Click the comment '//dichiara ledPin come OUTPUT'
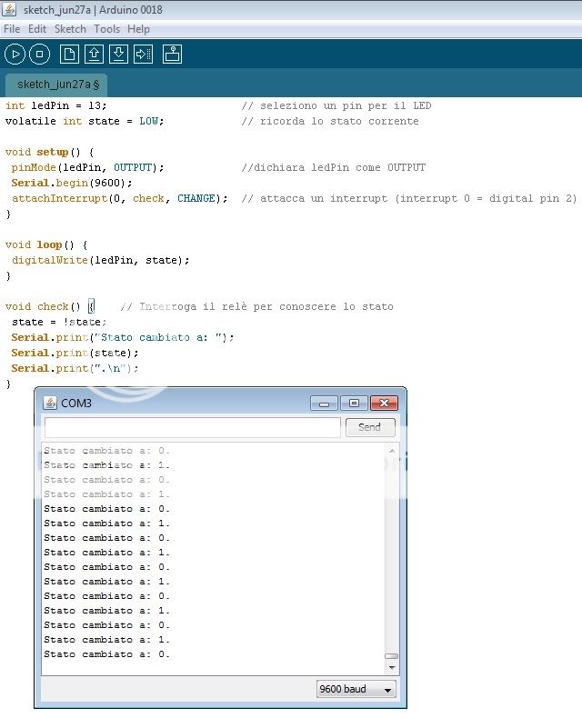The height and width of the screenshot is (728, 582). click(x=333, y=167)
